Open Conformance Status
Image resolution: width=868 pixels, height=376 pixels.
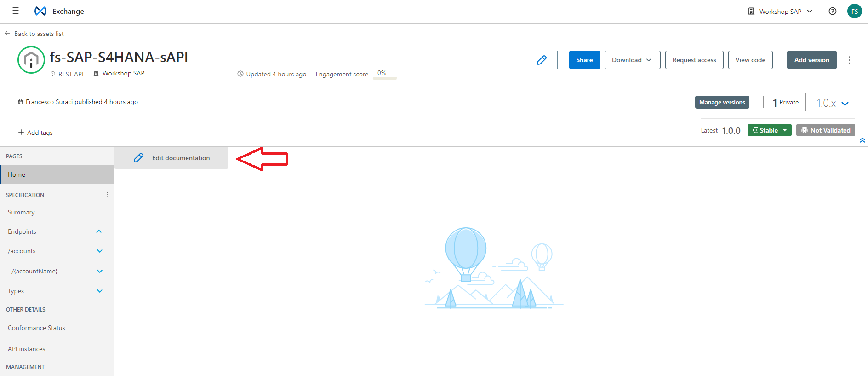point(36,328)
